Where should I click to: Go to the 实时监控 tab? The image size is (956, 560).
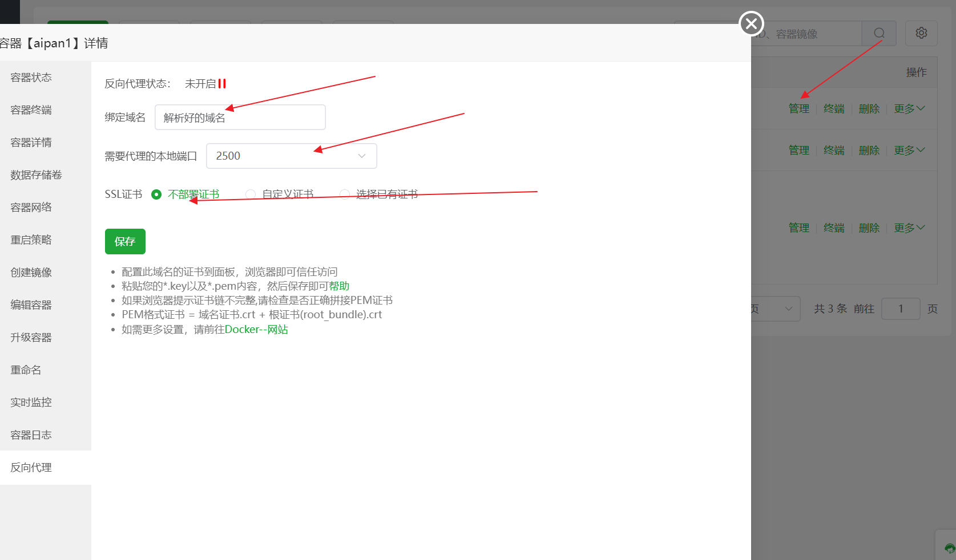(31, 403)
